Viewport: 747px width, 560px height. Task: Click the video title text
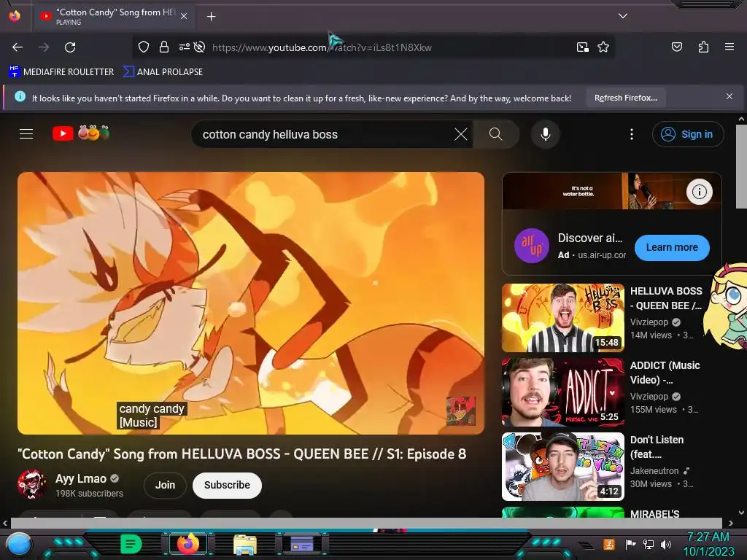point(242,454)
